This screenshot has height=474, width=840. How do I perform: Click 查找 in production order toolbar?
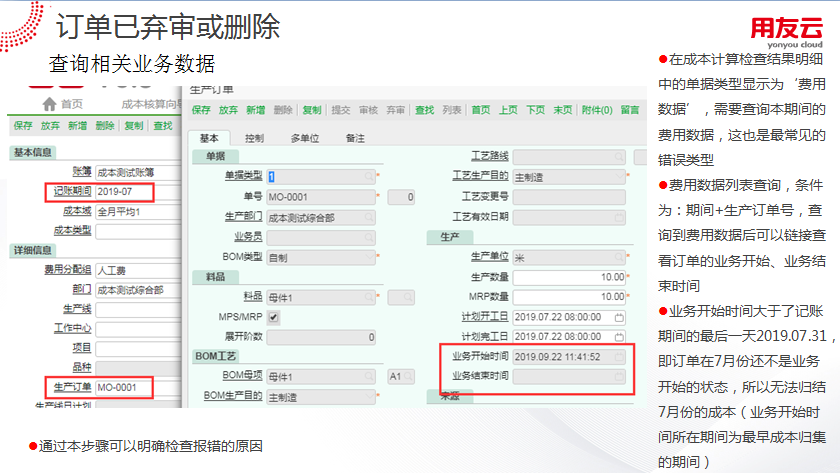coord(424,110)
